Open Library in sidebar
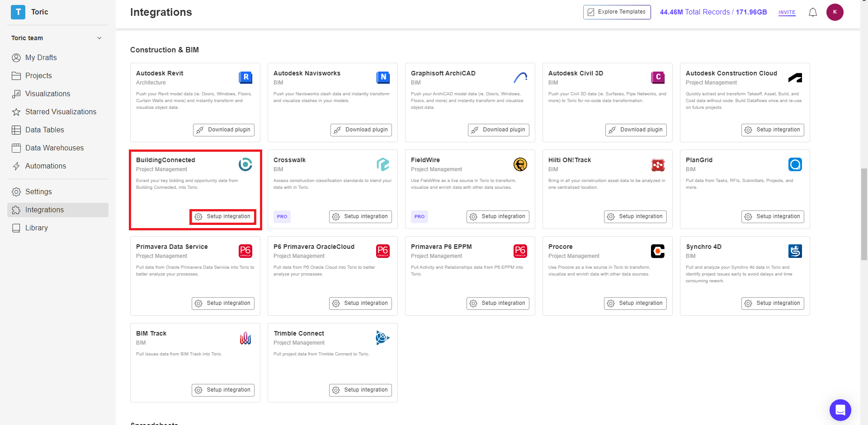This screenshot has height=425, width=868. tap(58, 228)
